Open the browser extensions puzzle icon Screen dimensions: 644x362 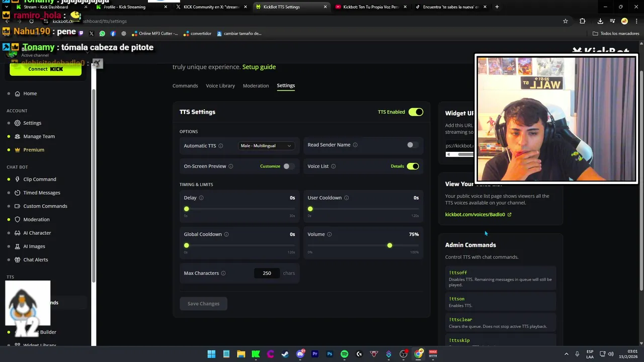coord(583,21)
